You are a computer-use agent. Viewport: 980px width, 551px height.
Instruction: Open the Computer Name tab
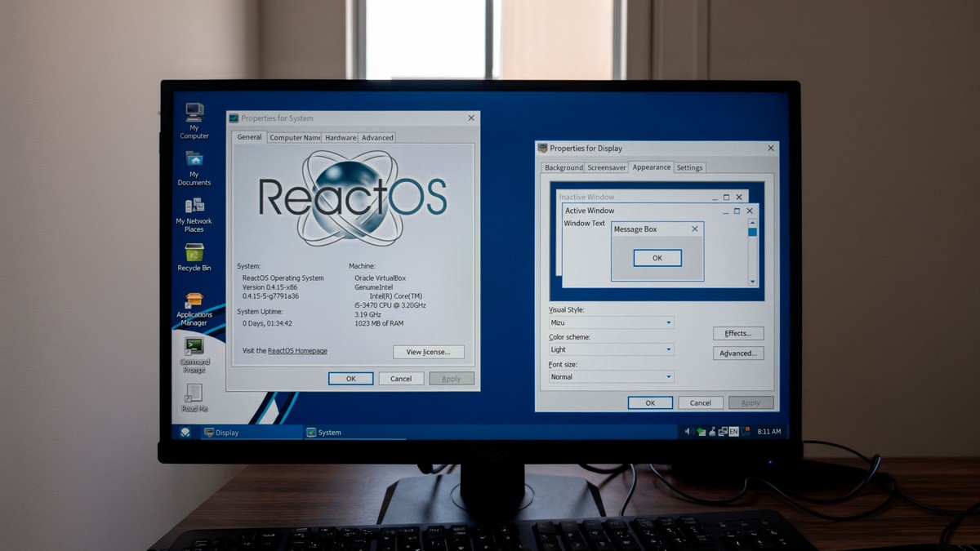click(x=294, y=138)
